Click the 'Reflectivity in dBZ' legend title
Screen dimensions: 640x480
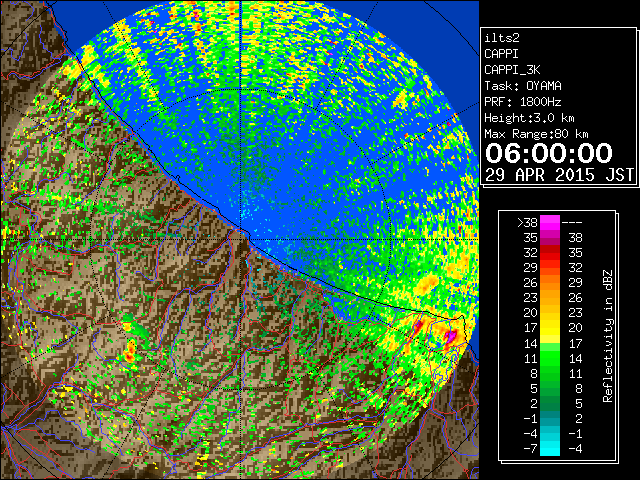[x=608, y=336]
